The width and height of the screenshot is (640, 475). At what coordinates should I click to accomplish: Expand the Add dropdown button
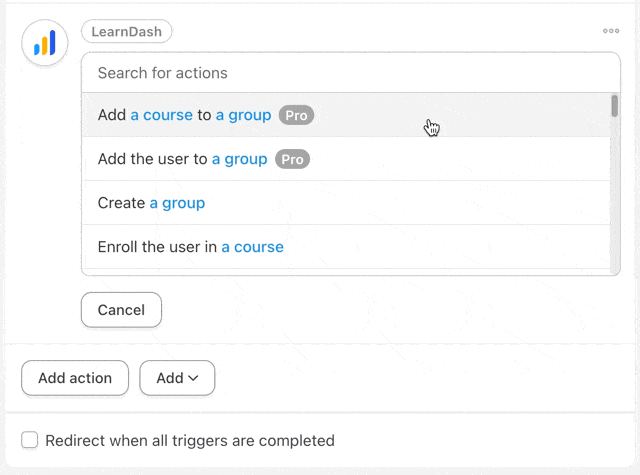pos(177,378)
